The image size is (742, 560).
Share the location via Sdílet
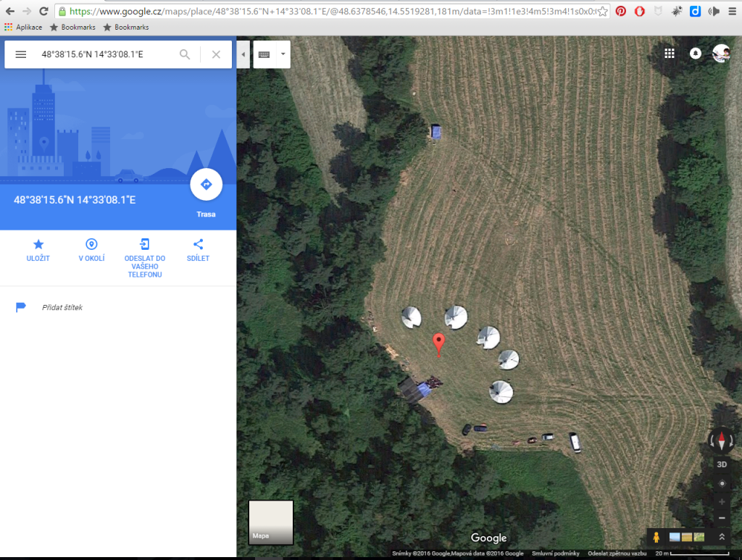tap(198, 250)
